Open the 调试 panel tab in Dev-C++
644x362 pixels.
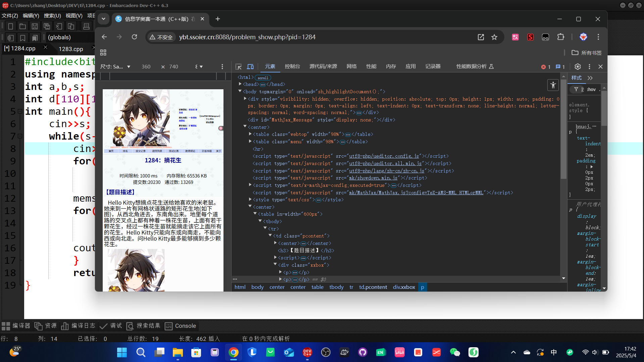111,326
